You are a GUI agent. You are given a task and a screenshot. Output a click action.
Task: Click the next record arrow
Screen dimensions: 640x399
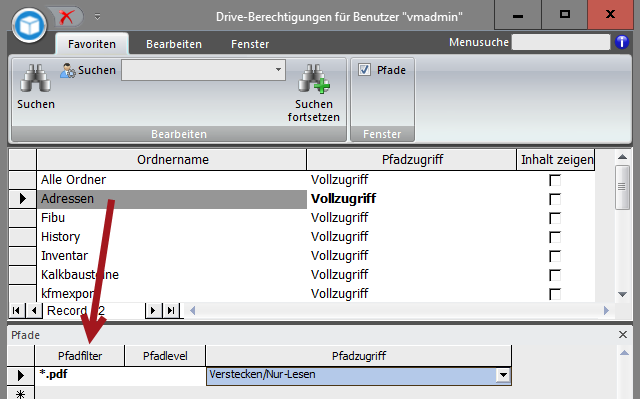[153, 311]
